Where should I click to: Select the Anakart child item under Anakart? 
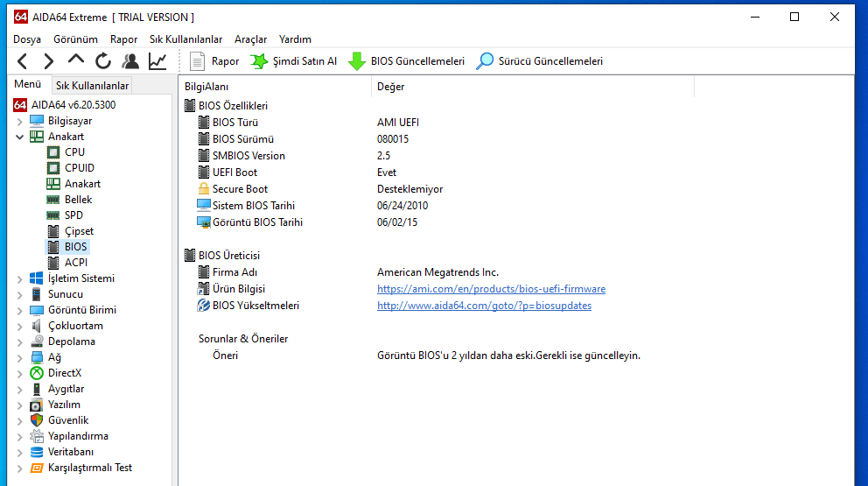82,183
